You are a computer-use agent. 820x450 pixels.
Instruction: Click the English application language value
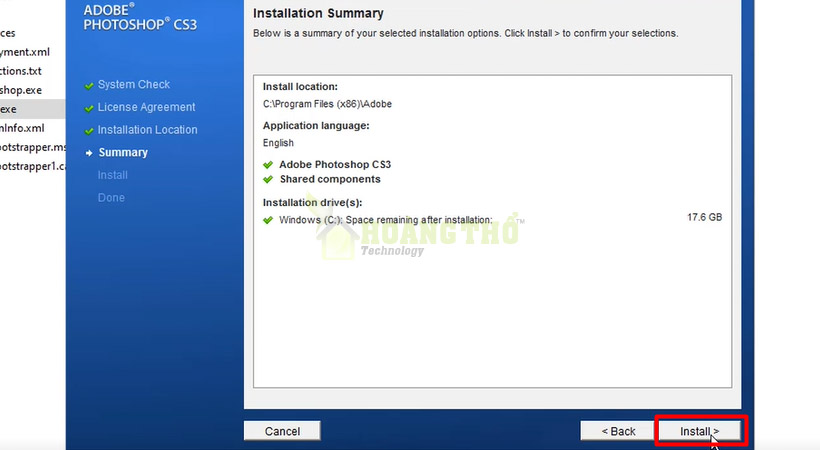tap(278, 143)
